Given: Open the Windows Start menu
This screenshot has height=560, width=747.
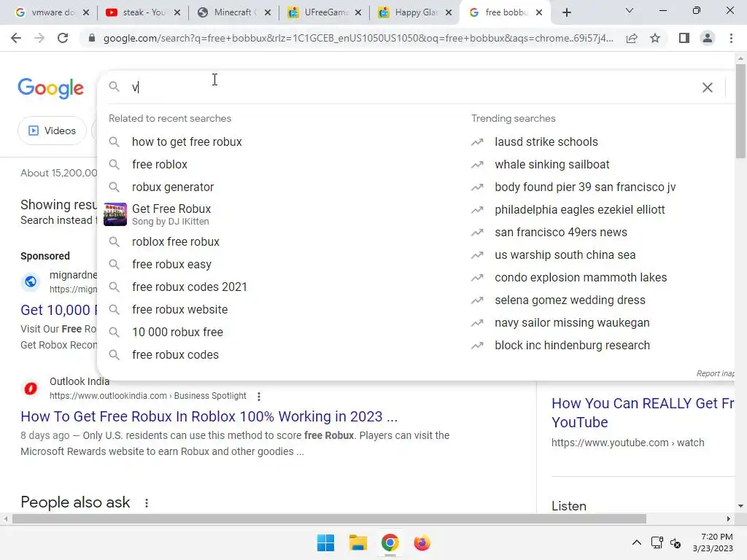Looking at the screenshot, I should (325, 542).
